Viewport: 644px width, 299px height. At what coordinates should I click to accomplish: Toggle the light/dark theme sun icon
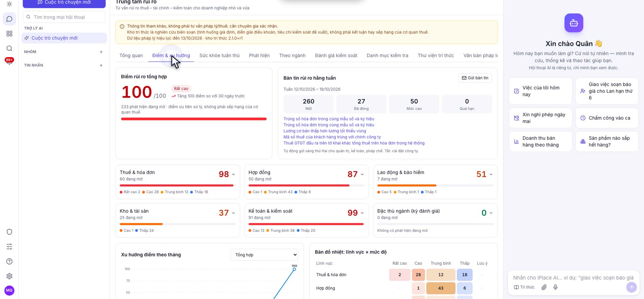9,4
